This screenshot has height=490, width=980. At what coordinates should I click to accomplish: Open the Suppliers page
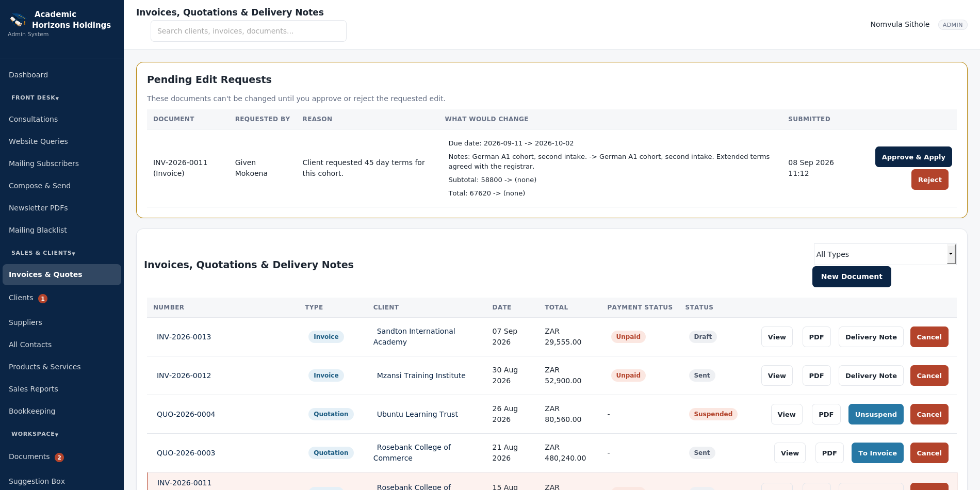[62, 322]
